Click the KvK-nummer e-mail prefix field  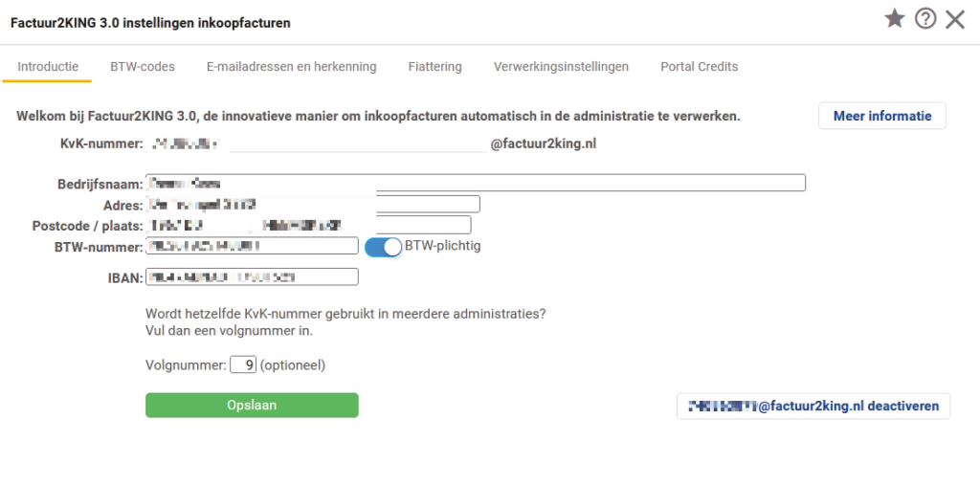coord(358,144)
